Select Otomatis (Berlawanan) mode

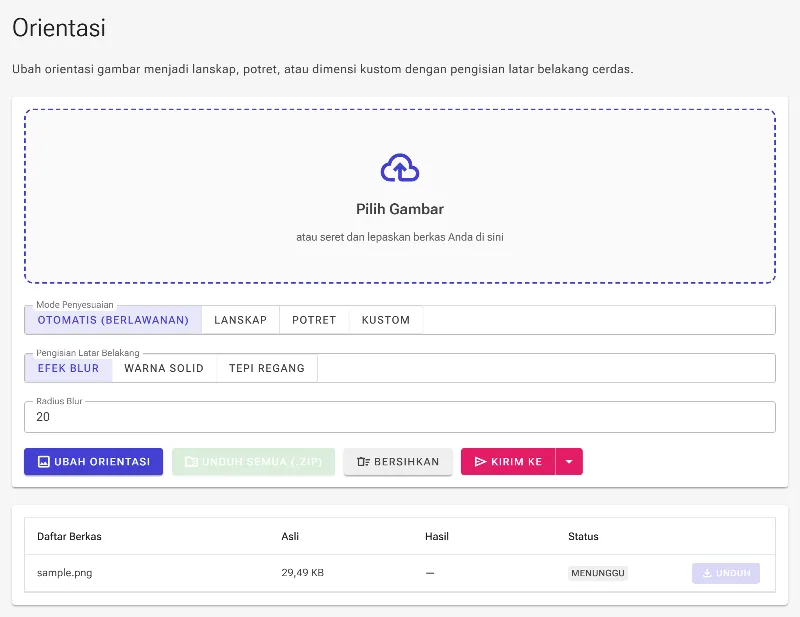(113, 320)
